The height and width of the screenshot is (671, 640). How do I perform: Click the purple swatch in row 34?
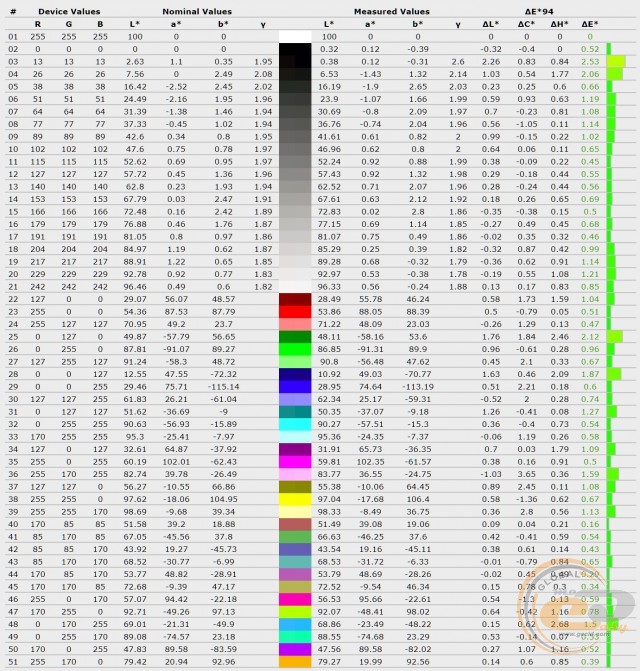295,449
